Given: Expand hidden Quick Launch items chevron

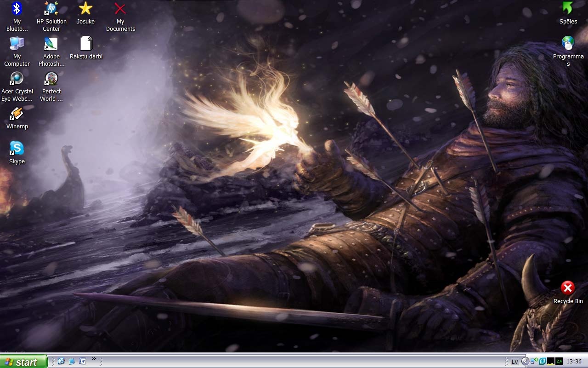Looking at the screenshot, I should pos(94,359).
